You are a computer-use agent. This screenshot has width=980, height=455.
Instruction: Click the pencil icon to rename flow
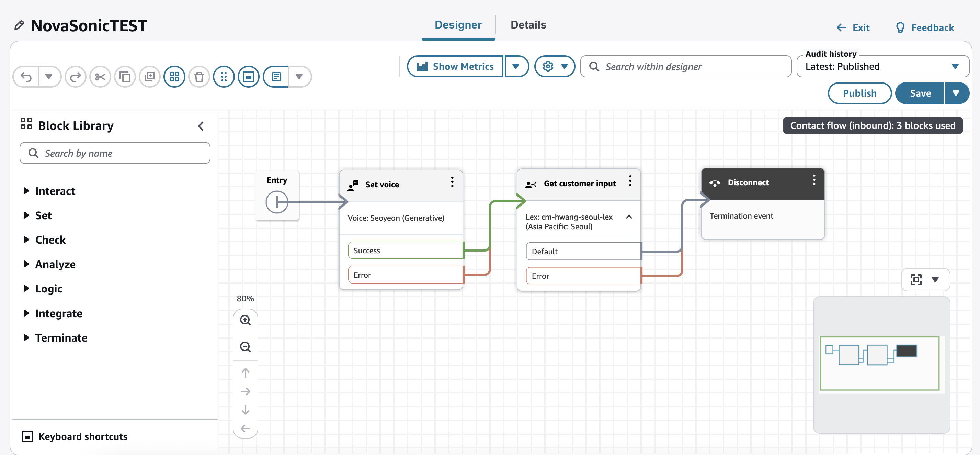coord(19,25)
